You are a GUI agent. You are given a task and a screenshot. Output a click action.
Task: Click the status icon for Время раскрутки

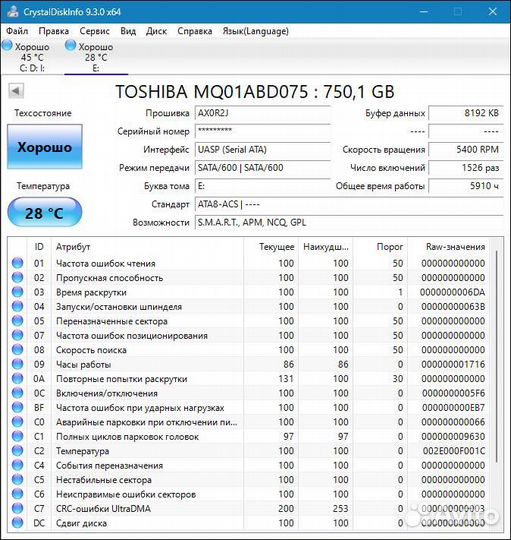click(x=18, y=292)
